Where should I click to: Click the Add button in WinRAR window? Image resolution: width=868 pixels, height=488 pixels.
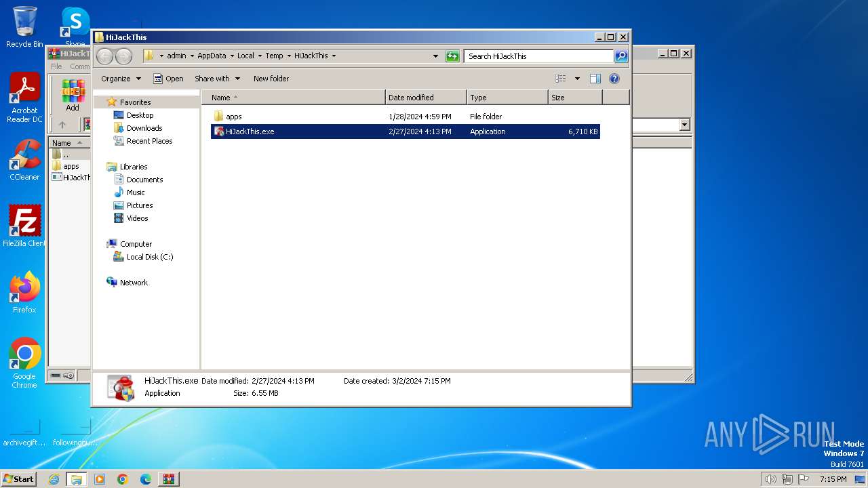73,95
